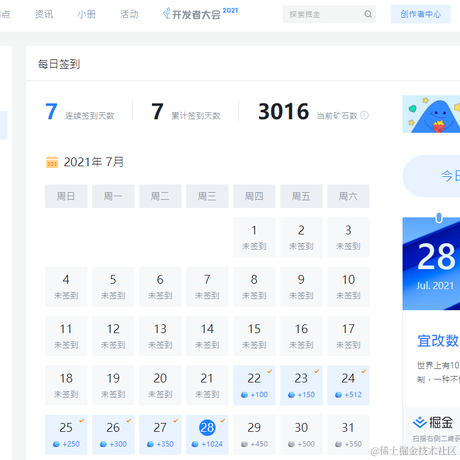Click the ore icon on day 27
The image size is (460, 460).
pos(150,444)
